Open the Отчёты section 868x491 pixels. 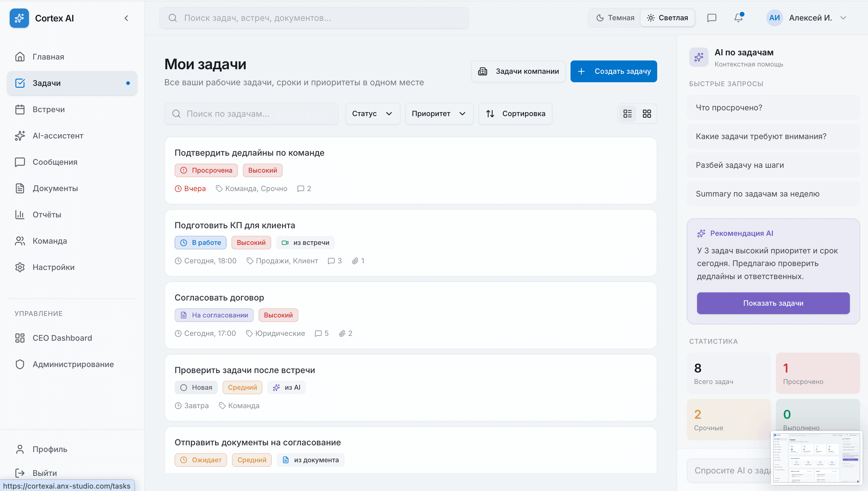47,214
